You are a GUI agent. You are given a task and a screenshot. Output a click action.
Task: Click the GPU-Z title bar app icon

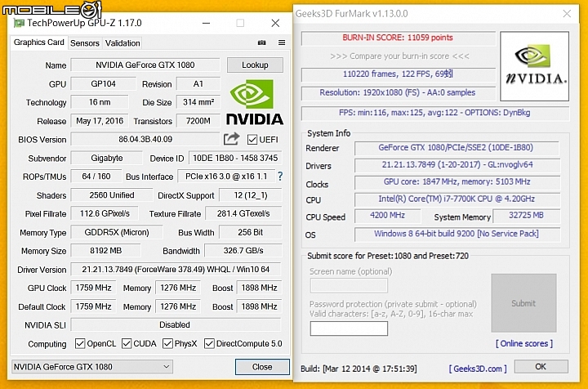(x=18, y=23)
